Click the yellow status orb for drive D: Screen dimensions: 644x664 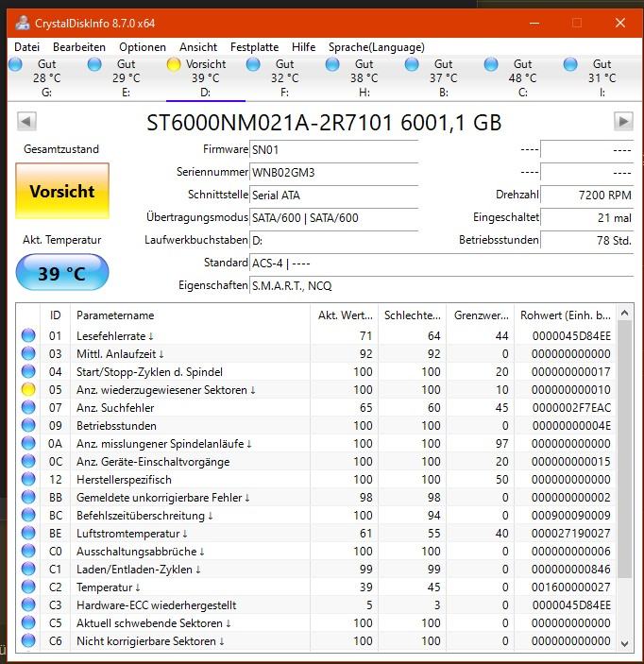pos(174,64)
